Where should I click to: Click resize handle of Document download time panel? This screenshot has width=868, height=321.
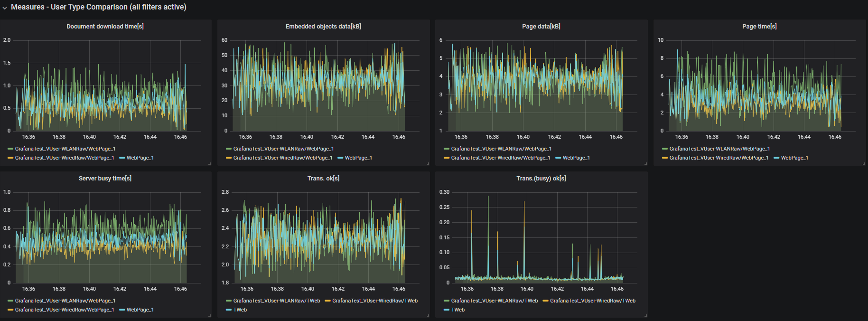click(x=209, y=163)
